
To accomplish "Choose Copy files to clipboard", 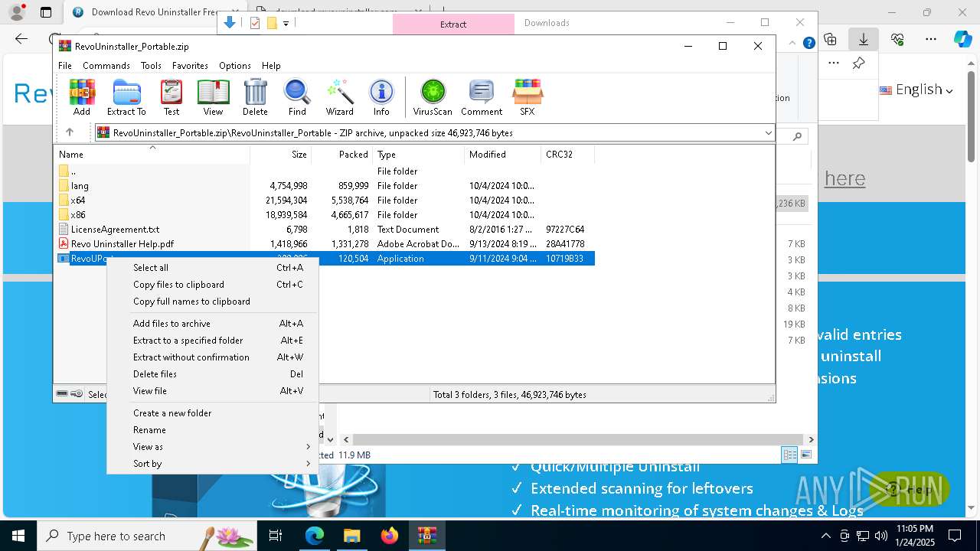I will [x=212, y=285].
